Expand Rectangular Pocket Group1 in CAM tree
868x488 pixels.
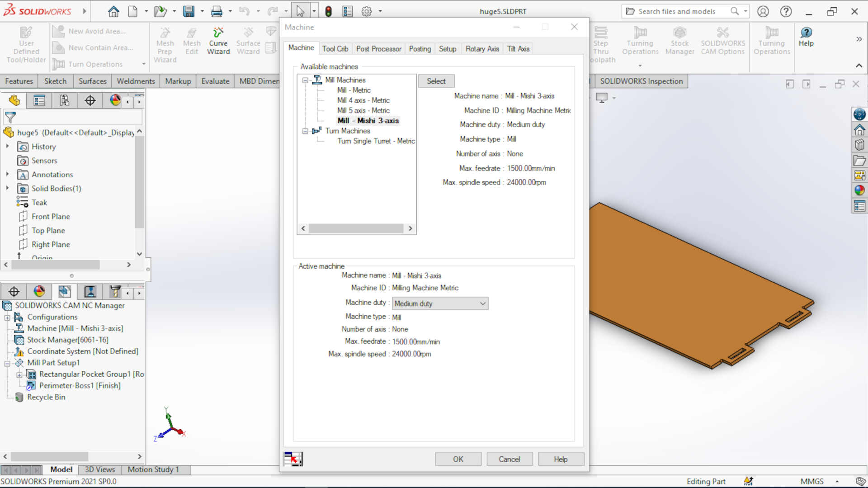(x=19, y=375)
